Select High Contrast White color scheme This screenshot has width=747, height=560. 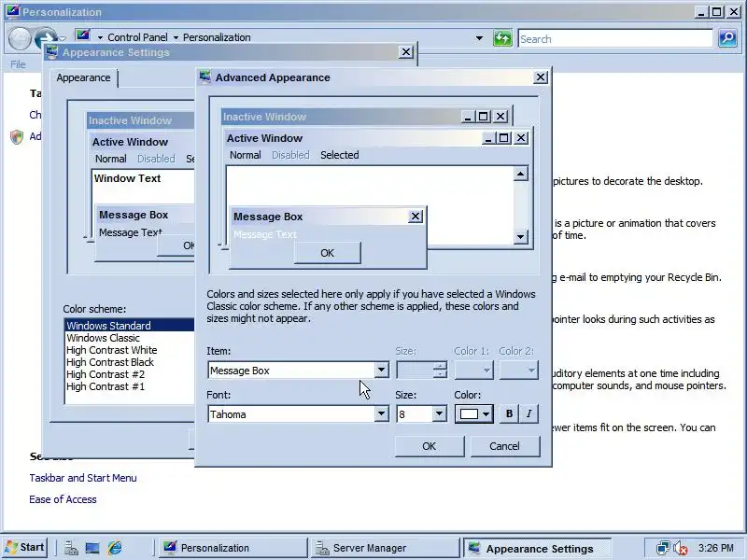coord(129,350)
